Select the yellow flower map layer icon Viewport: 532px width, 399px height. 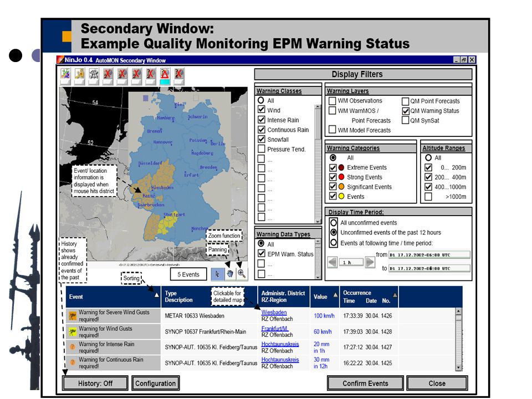point(80,76)
